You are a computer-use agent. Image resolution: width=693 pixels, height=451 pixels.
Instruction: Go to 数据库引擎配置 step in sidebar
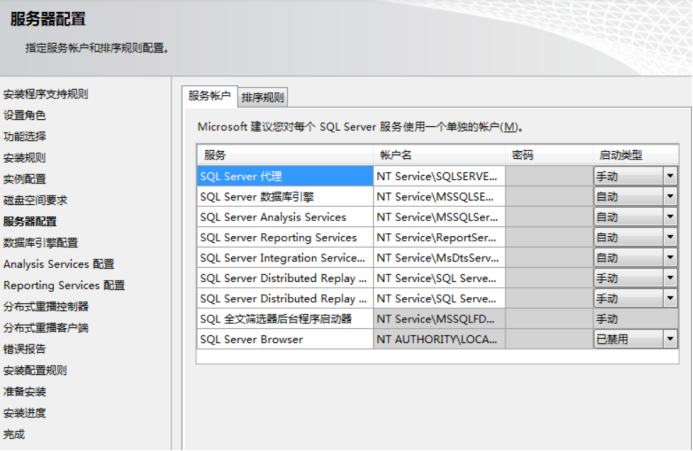click(40, 242)
